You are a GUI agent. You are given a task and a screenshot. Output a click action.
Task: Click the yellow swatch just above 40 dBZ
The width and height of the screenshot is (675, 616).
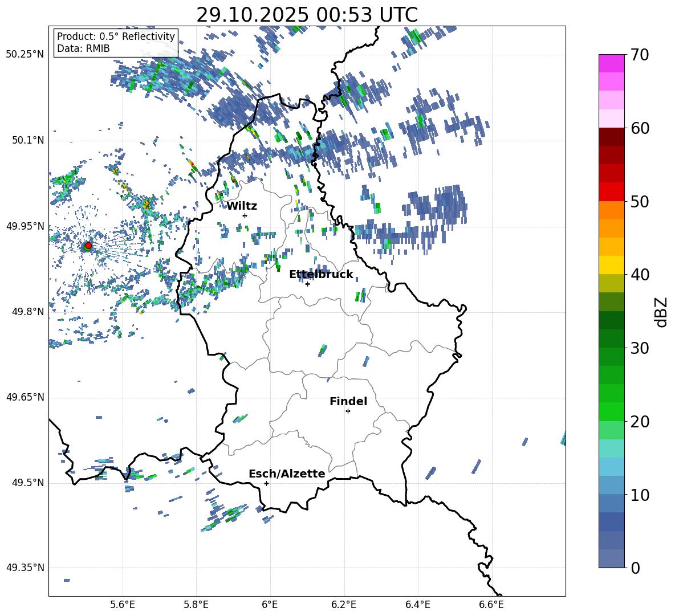pyautogui.click(x=611, y=265)
